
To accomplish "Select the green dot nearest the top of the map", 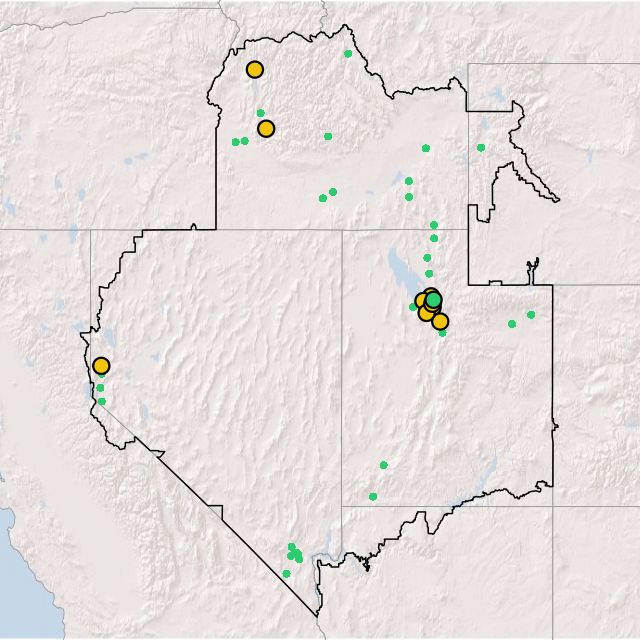I will click(x=348, y=53).
